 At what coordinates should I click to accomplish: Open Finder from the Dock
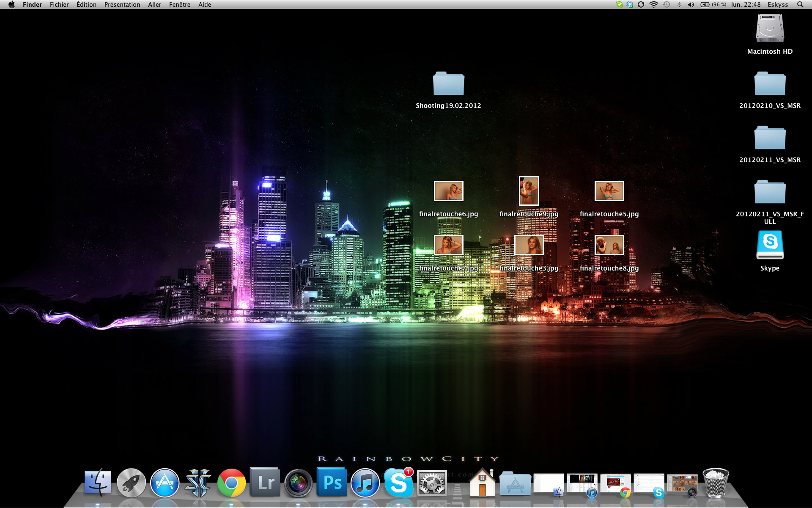tap(98, 483)
